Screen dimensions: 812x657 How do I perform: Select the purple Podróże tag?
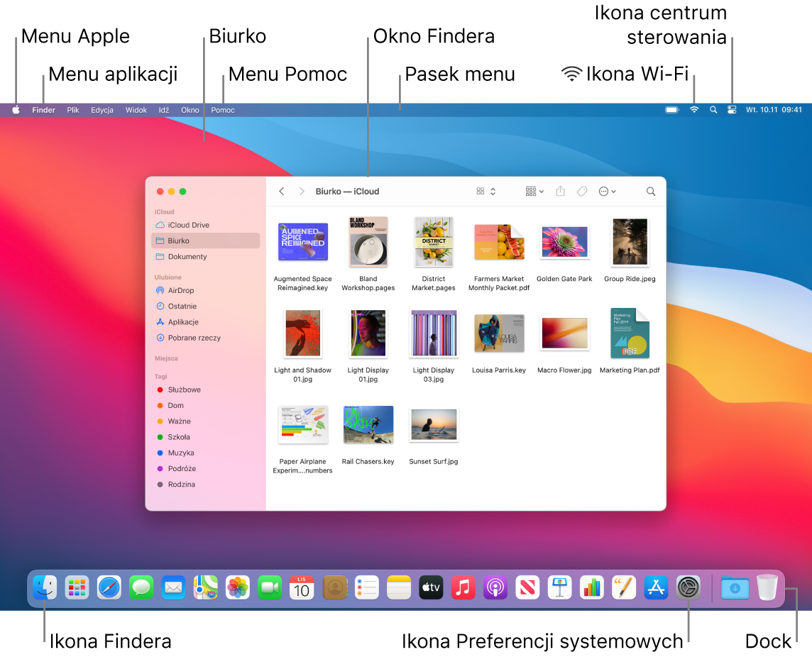tap(206, 468)
